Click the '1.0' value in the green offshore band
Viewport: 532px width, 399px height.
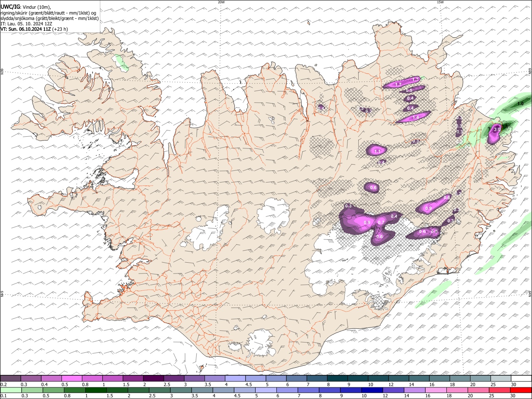[x=520, y=103]
